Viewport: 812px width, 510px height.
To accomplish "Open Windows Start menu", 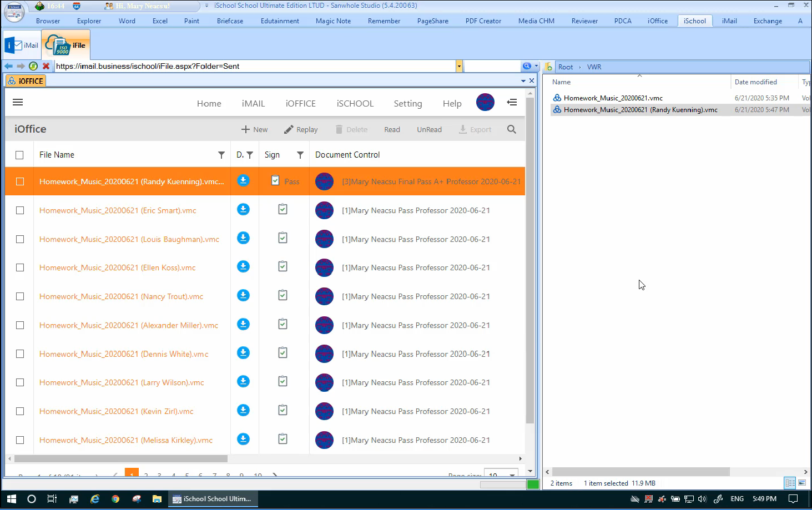I will pyautogui.click(x=11, y=499).
